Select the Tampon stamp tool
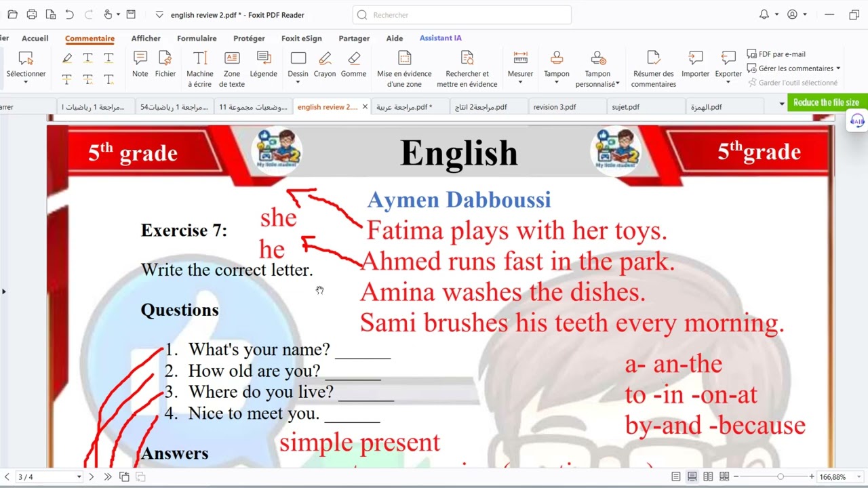Viewport: 868px width, 488px height. pyautogui.click(x=557, y=67)
